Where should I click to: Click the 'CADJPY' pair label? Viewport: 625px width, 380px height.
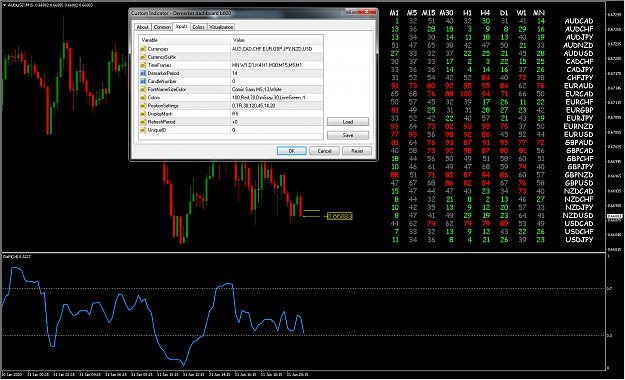[580, 70]
